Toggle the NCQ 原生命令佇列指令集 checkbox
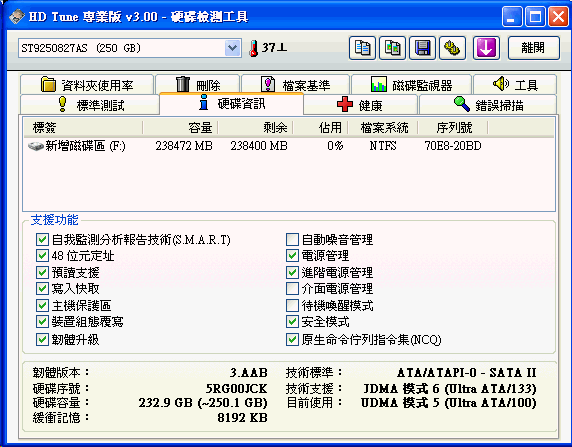The image size is (572, 447). click(292, 340)
